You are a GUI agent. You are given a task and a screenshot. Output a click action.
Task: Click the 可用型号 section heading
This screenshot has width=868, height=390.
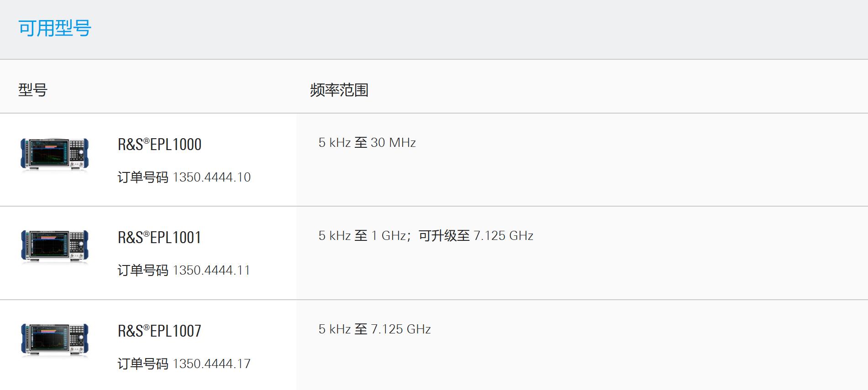point(55,28)
